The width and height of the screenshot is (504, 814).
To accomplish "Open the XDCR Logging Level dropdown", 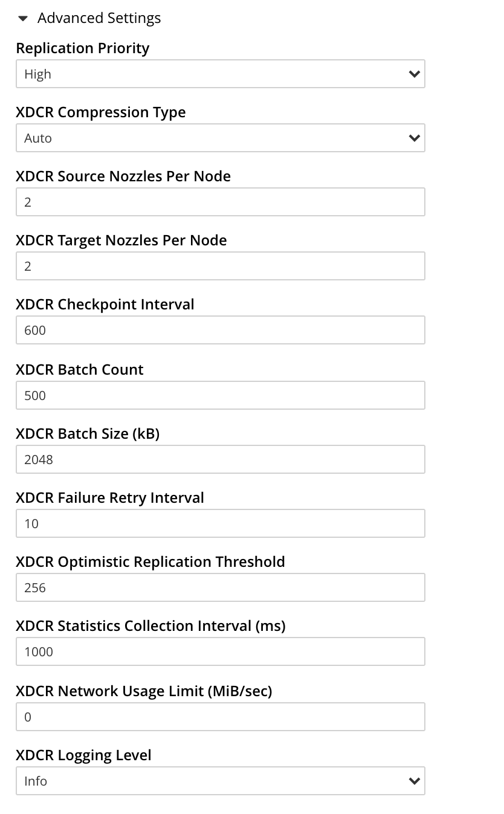I will click(221, 781).
